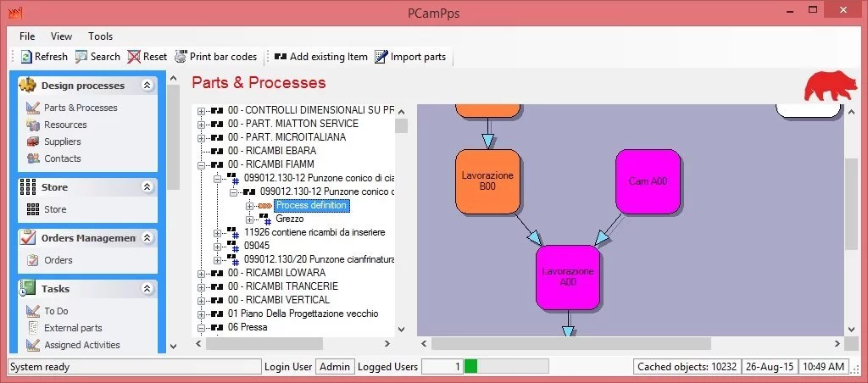Click the Import parts icon

(x=381, y=57)
